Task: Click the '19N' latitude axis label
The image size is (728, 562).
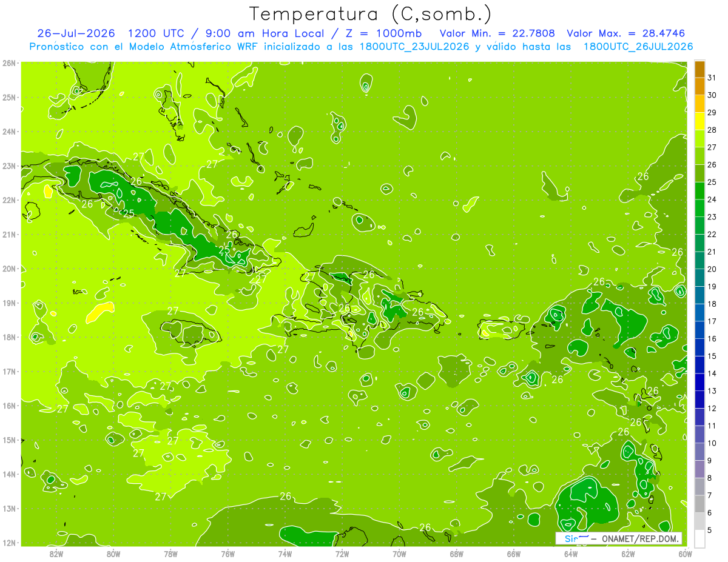Action: point(8,303)
